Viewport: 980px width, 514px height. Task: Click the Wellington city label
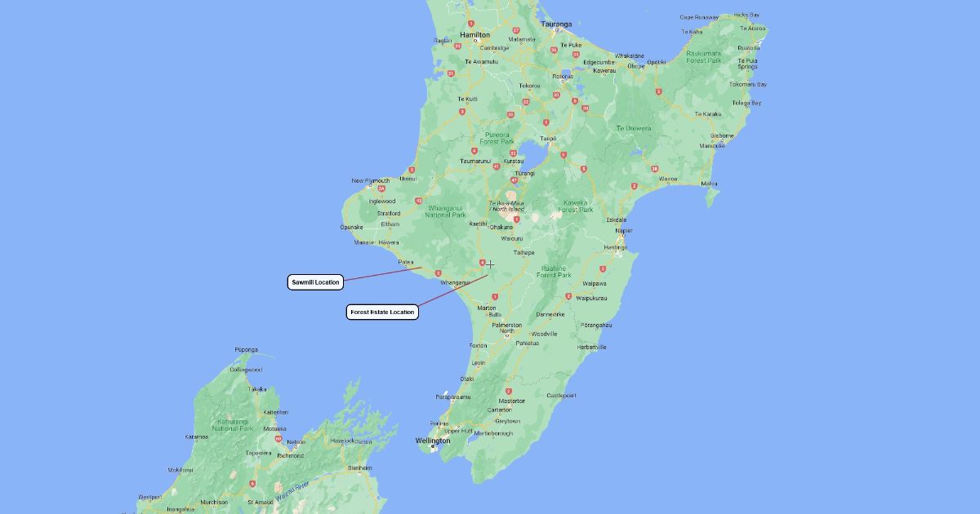[433, 441]
